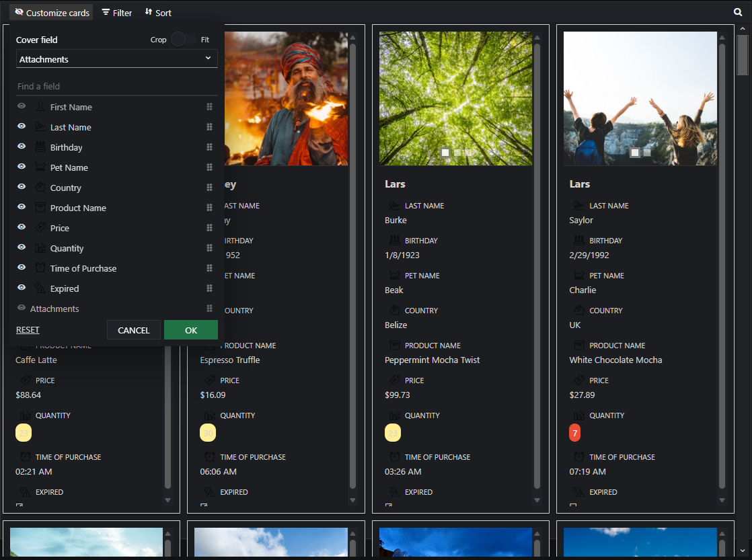Click the search magnifier icon
This screenshot has width=752, height=560.
coord(738,12)
